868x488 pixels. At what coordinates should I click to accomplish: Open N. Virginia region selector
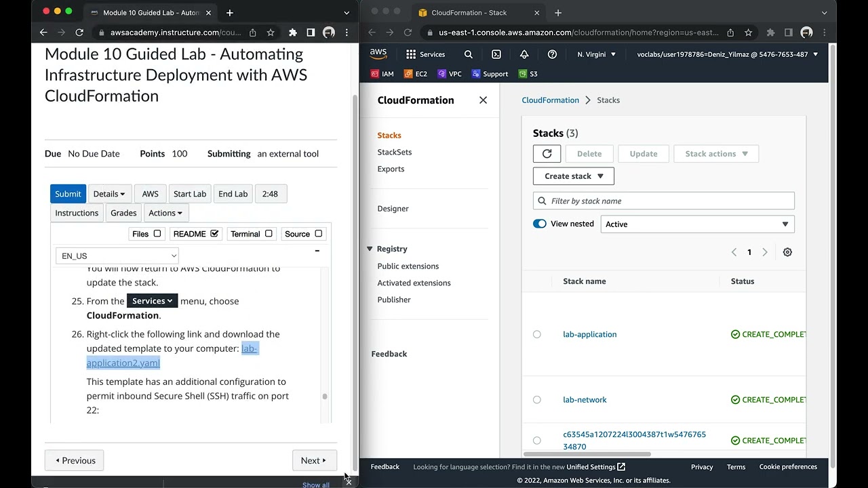point(596,54)
